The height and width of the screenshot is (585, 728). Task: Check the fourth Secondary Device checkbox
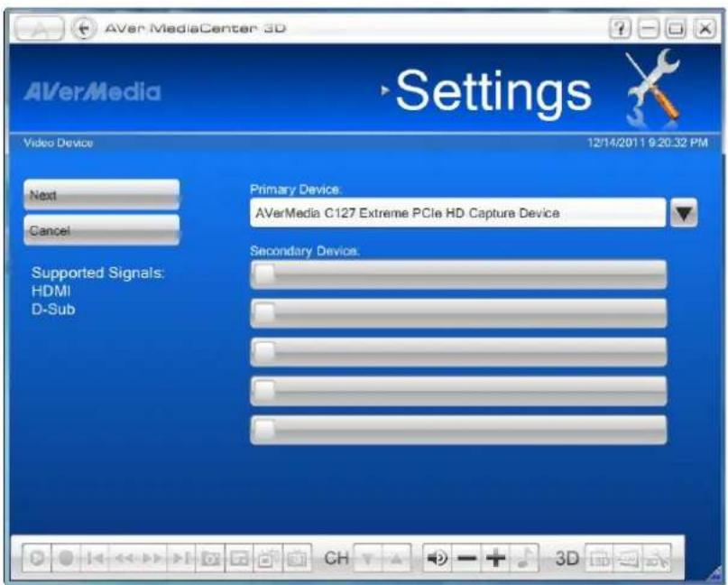click(x=264, y=391)
